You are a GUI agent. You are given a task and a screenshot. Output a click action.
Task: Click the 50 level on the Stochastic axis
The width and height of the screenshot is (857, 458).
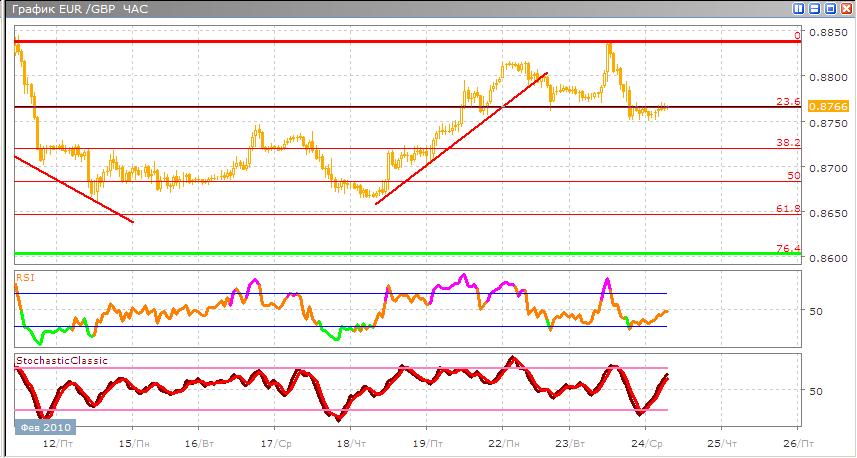coord(816,391)
